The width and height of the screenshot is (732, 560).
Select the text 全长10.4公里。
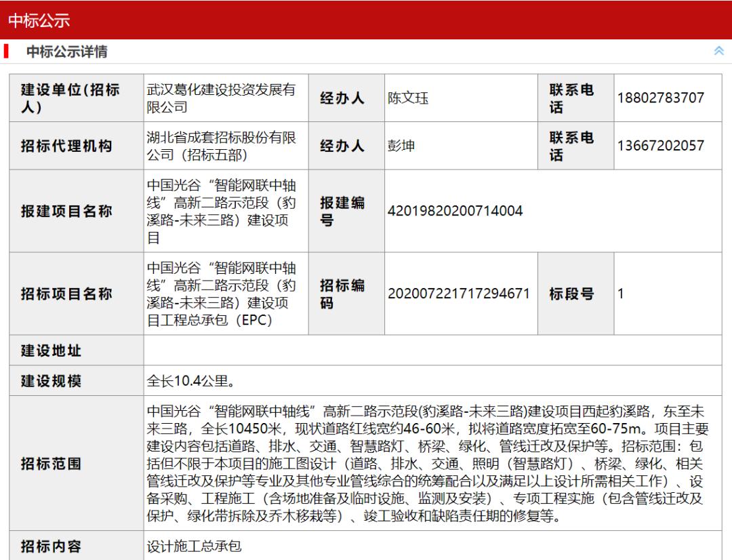(x=190, y=380)
